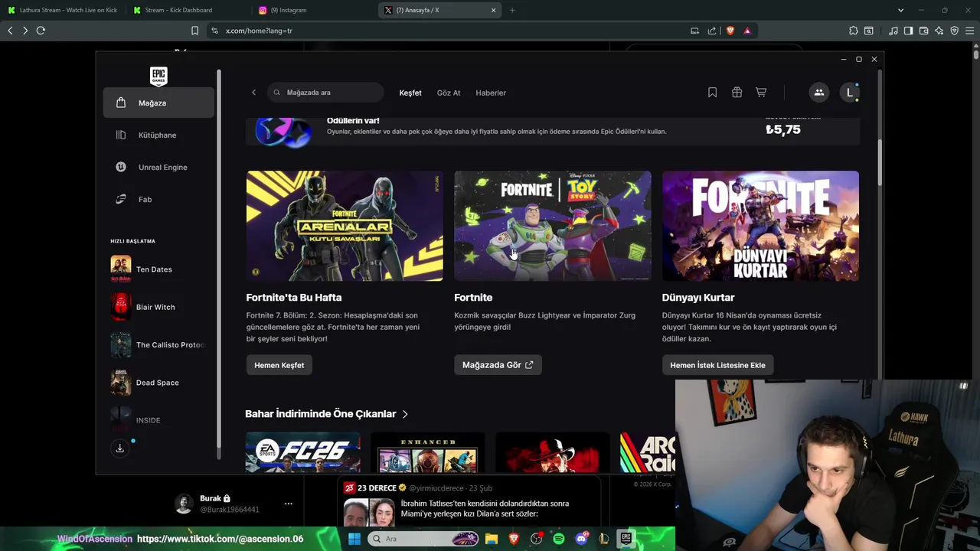Click the Epic Games logo
This screenshot has width=980, height=551.
[158, 76]
